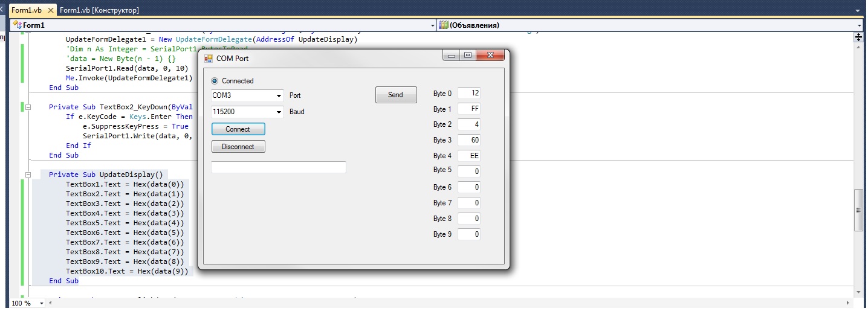Click the 'TextBox1.Text = Hex(data(0))' line
Screen dimensions: 868x311
click(125, 184)
